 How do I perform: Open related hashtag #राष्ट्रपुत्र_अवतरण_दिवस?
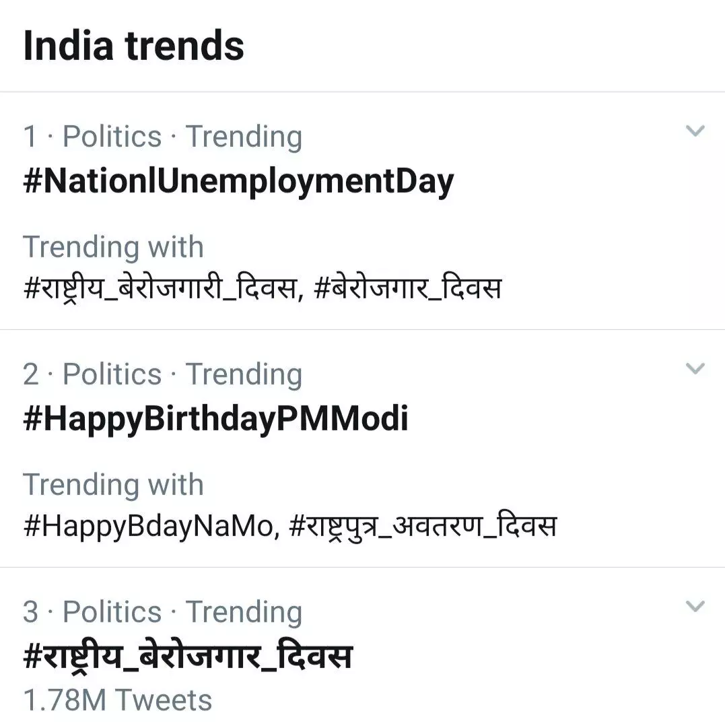click(423, 527)
